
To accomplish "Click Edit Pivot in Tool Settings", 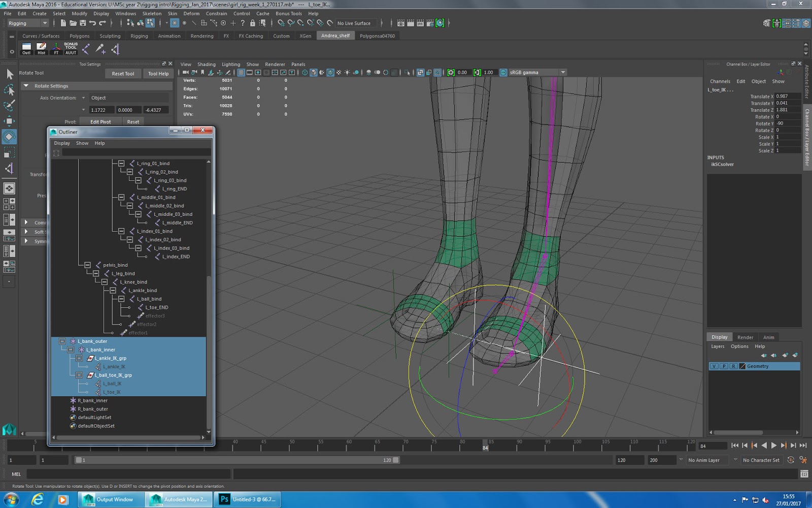I will 100,122.
